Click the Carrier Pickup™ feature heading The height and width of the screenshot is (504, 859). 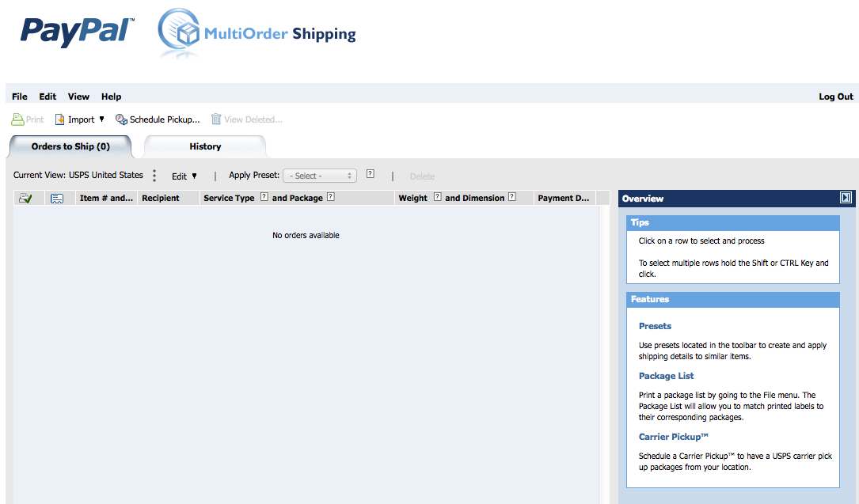tap(673, 437)
